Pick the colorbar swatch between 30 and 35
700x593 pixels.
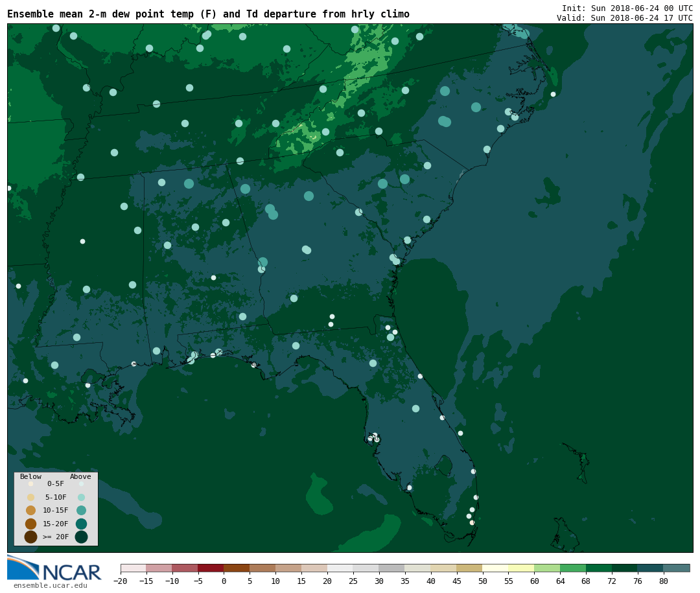click(x=392, y=568)
